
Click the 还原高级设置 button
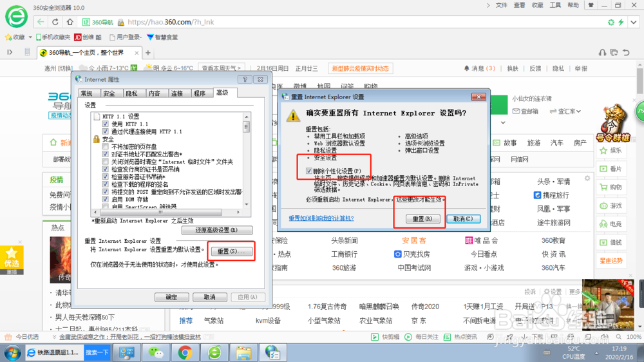tap(217, 230)
